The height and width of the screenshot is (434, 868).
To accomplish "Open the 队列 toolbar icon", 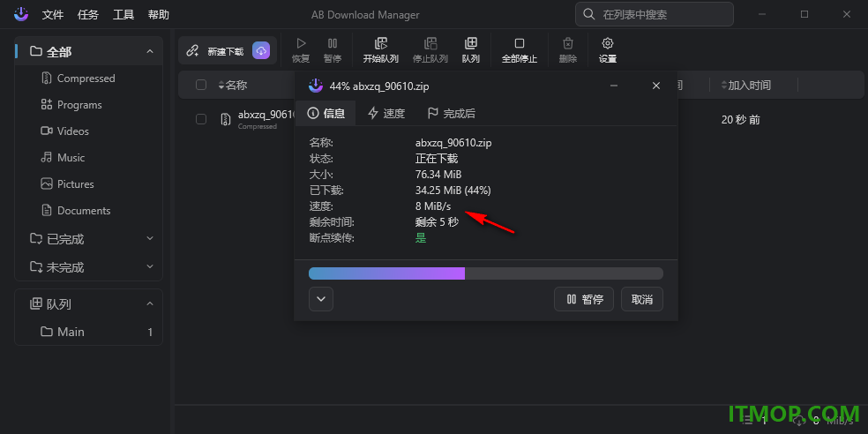I will tap(470, 50).
